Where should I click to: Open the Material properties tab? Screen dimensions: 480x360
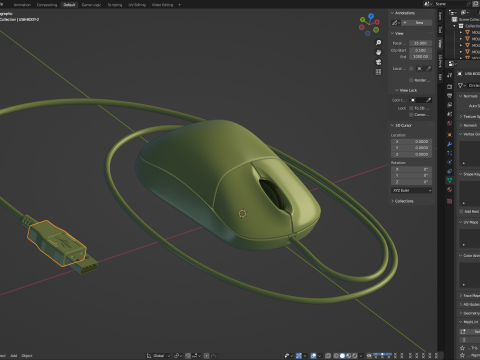point(450,190)
